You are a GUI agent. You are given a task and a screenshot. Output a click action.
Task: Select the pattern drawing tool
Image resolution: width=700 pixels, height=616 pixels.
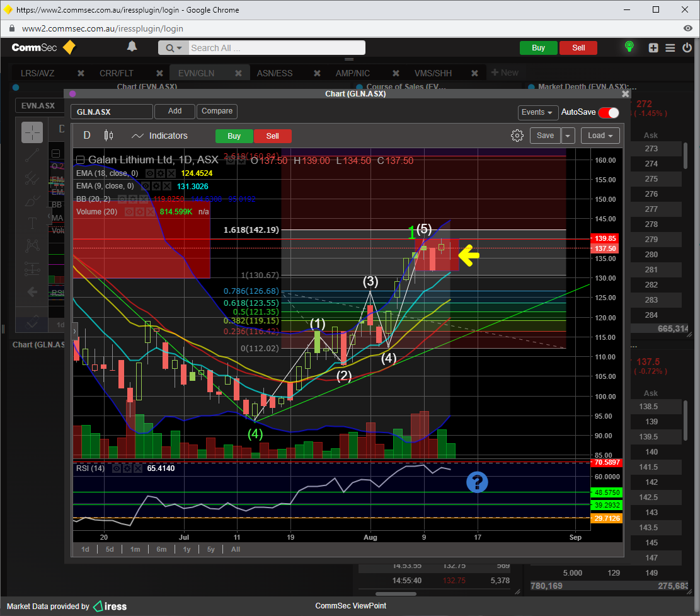[32, 245]
